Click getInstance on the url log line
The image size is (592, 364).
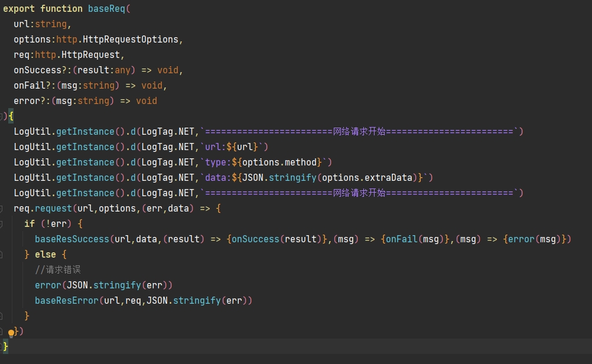85,147
